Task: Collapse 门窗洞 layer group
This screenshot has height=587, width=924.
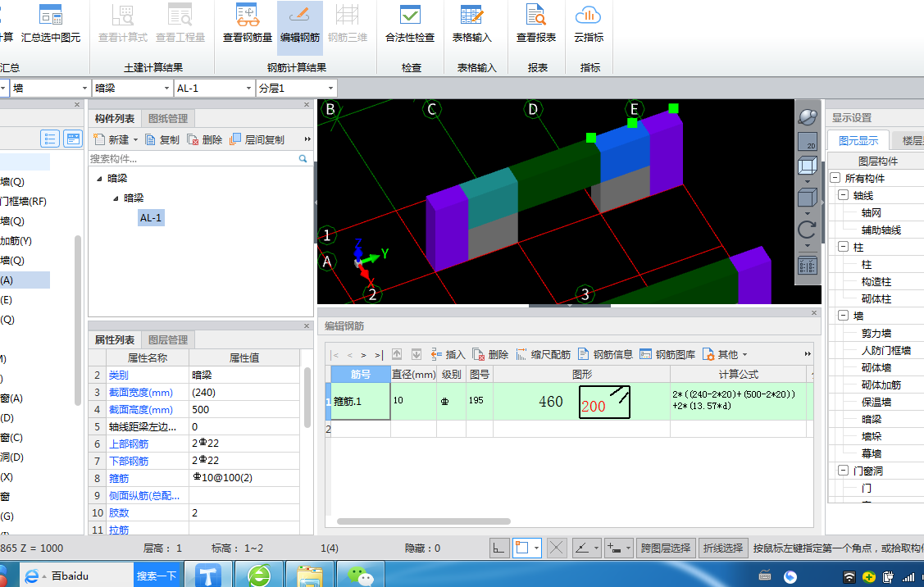Action: [844, 471]
